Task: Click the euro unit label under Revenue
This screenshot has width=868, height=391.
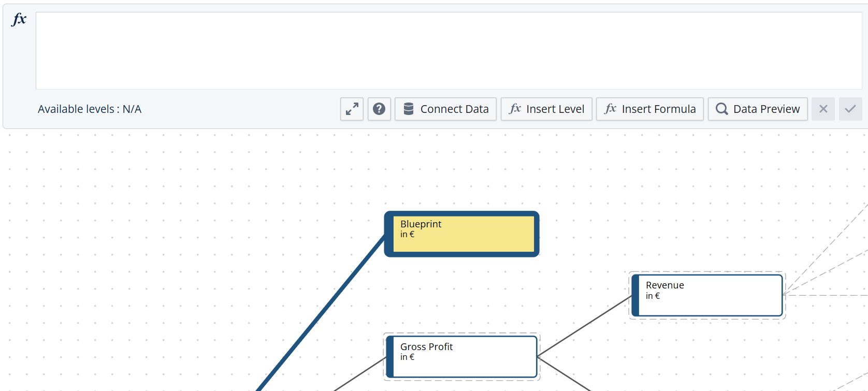Action: (x=653, y=296)
